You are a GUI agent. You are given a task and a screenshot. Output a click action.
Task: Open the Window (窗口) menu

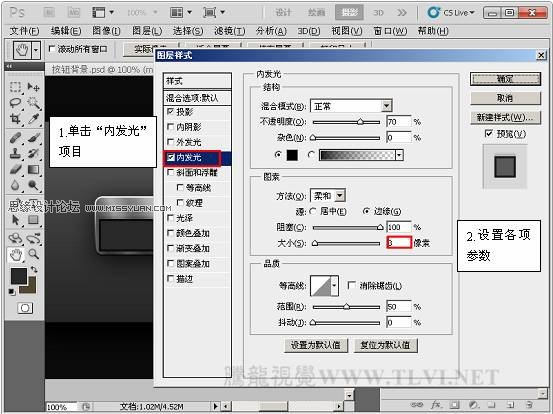(x=390, y=31)
